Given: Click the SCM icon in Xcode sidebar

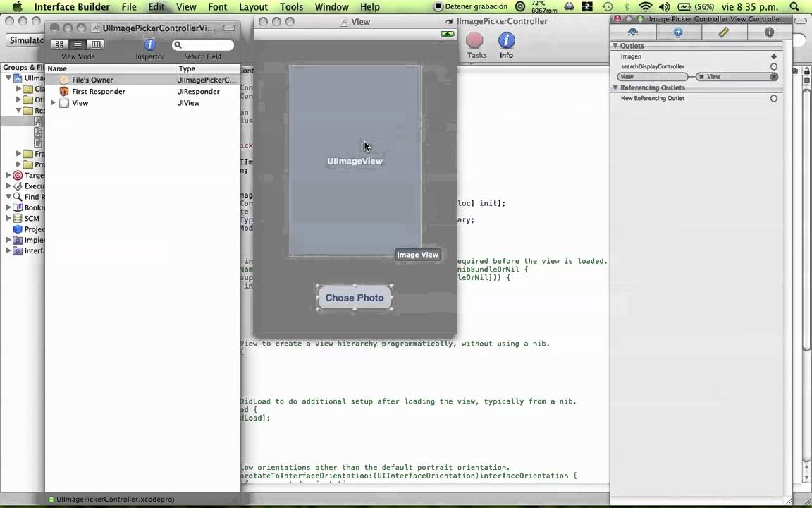Looking at the screenshot, I should click(18, 218).
